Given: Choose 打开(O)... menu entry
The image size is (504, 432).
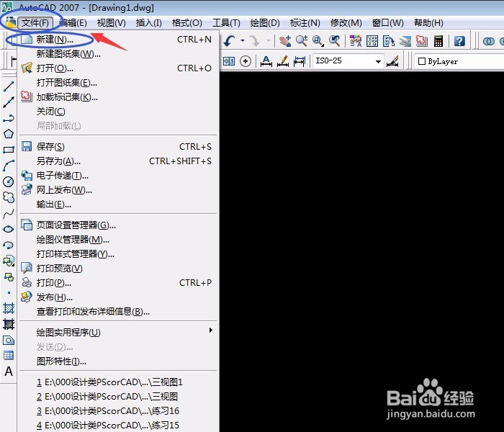Looking at the screenshot, I should click(x=118, y=68).
